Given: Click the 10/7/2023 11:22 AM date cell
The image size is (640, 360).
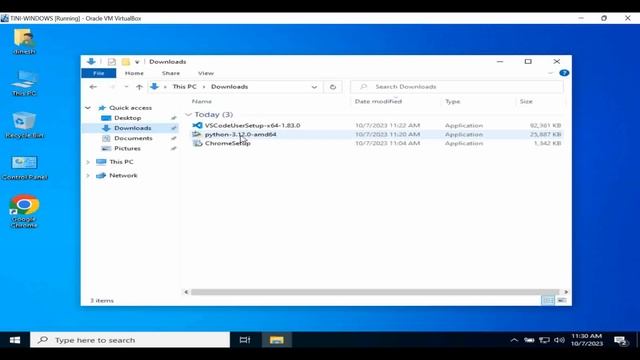Looking at the screenshot, I should click(387, 125).
